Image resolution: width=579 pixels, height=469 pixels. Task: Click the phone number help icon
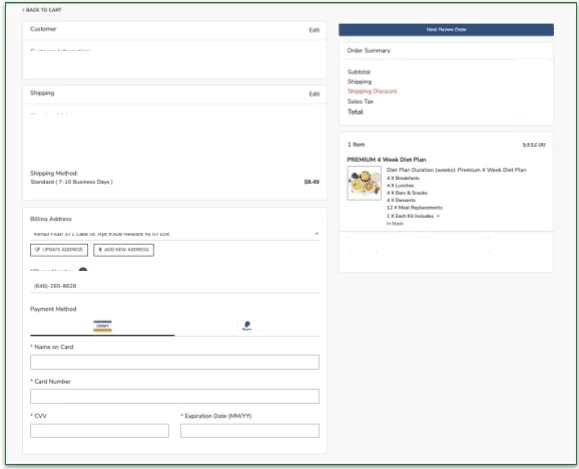click(x=83, y=270)
